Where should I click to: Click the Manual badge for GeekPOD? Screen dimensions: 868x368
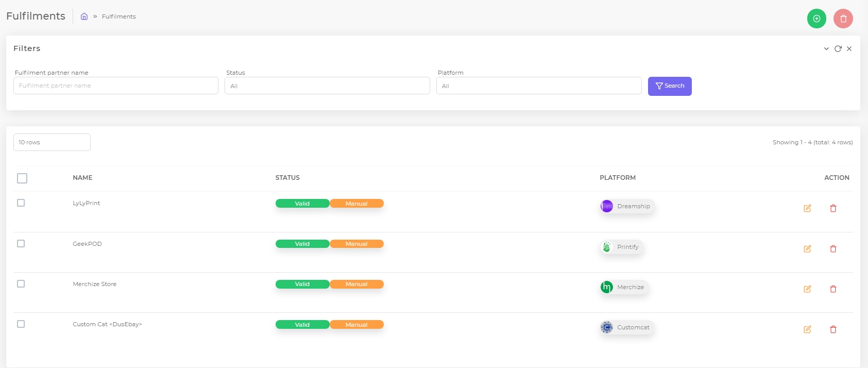click(x=356, y=244)
